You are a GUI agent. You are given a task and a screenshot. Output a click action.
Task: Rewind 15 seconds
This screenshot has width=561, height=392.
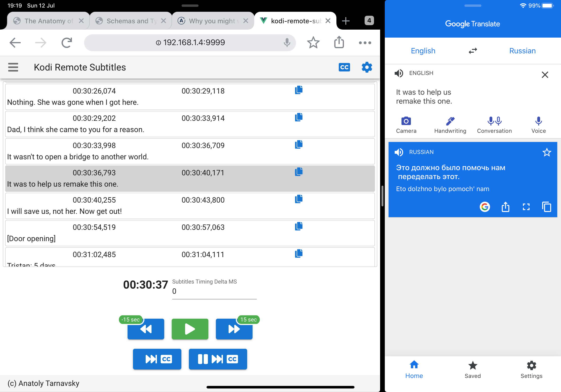(x=146, y=329)
